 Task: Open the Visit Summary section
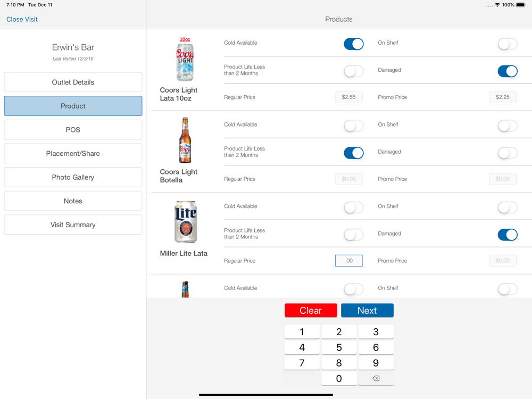click(x=73, y=225)
